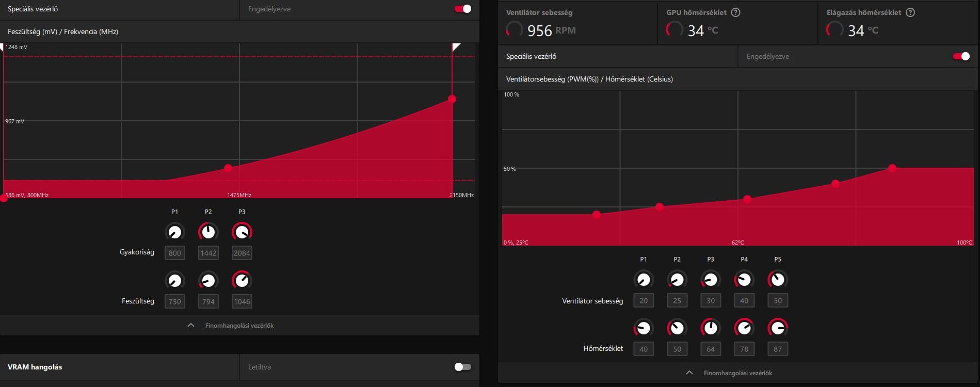980x387 pixels.
Task: Click the GPU hőmérséklet help icon
Action: click(x=736, y=12)
